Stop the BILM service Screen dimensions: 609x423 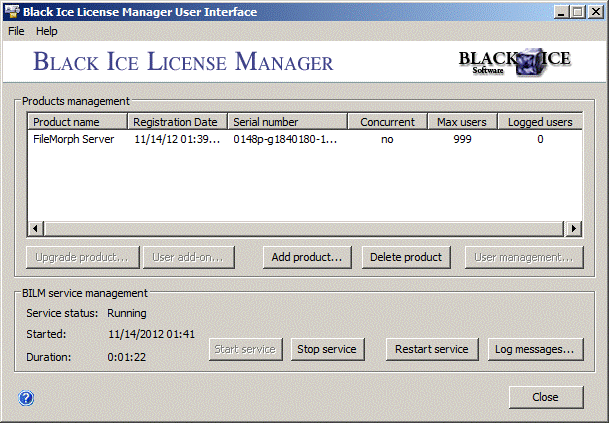tap(327, 349)
